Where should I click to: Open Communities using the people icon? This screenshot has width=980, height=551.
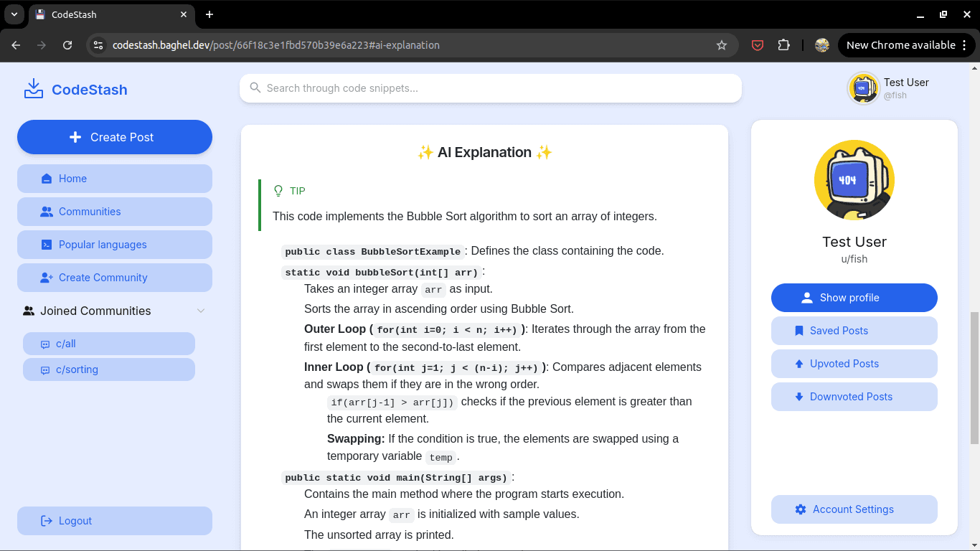pyautogui.click(x=46, y=211)
